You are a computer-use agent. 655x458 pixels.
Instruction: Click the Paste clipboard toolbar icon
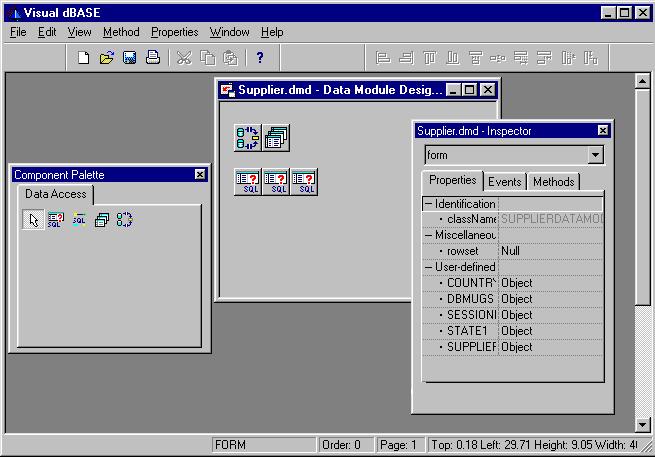pos(230,58)
